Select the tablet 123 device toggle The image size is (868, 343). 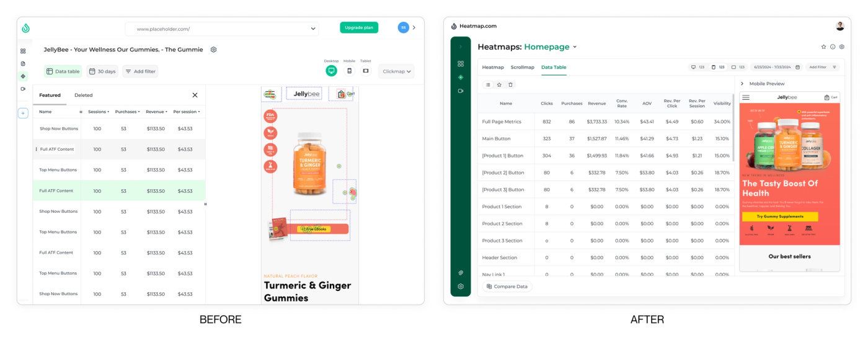tap(738, 67)
